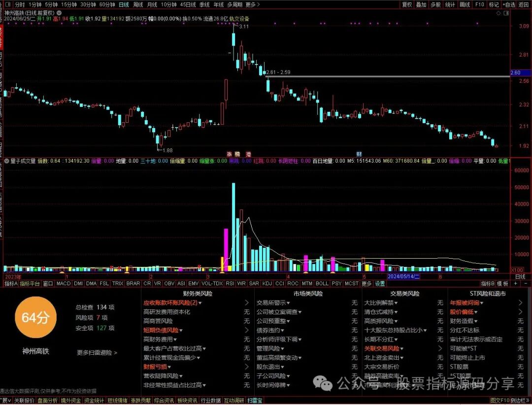This screenshot has width=532, height=405.
Task: Select the RSI indicator tab
Action: click(230, 283)
